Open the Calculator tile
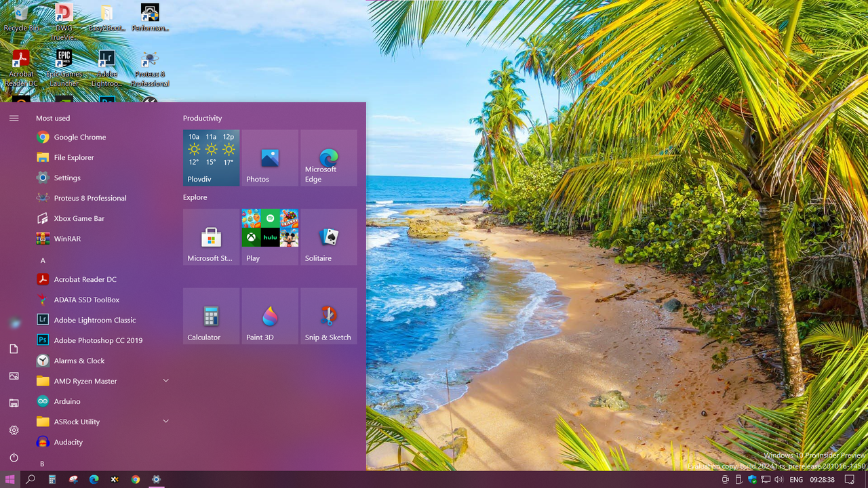Screen dimensions: 868x488 click(x=211, y=316)
